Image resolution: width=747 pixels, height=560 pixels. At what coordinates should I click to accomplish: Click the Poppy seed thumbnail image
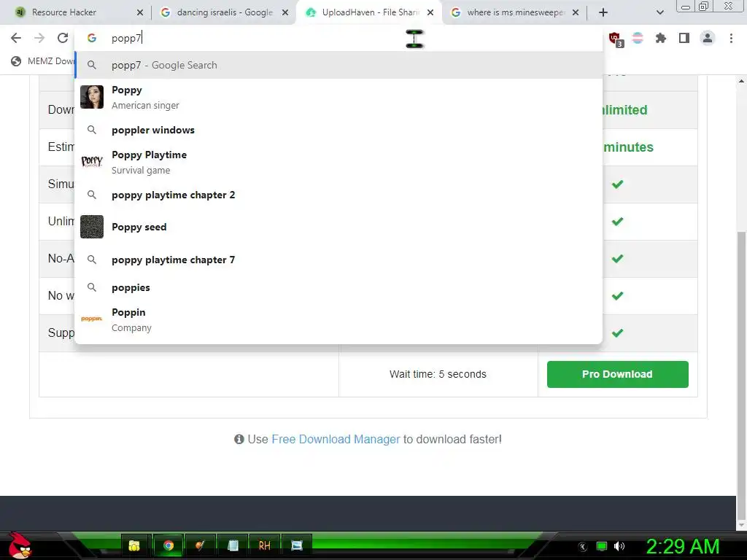[x=92, y=227]
